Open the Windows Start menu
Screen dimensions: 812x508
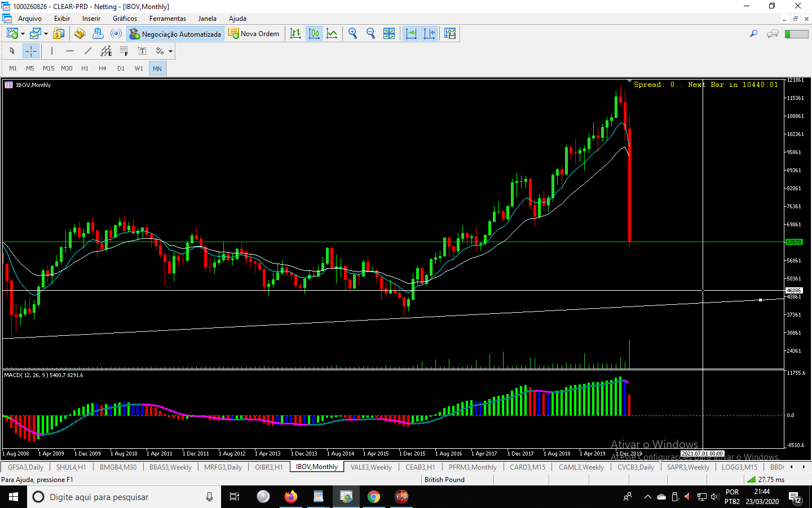pos(14,497)
